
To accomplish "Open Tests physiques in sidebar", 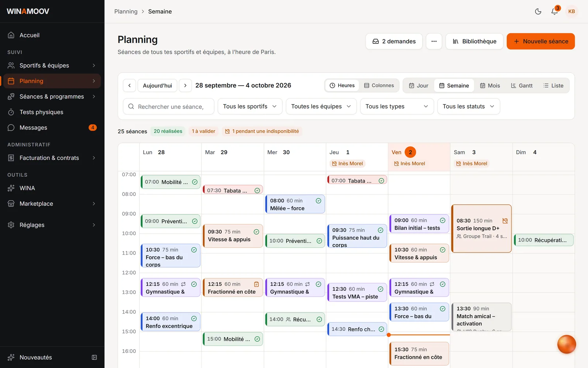I will (x=52, y=112).
